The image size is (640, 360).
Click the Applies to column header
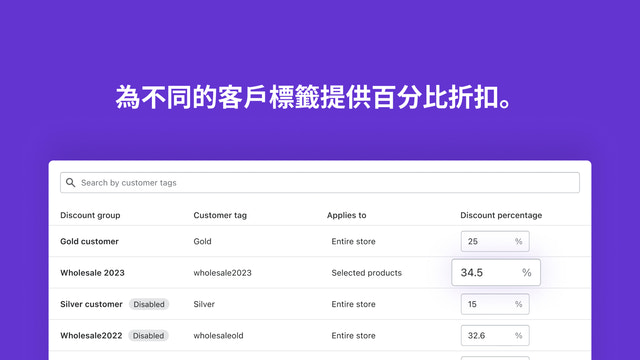pyautogui.click(x=347, y=215)
